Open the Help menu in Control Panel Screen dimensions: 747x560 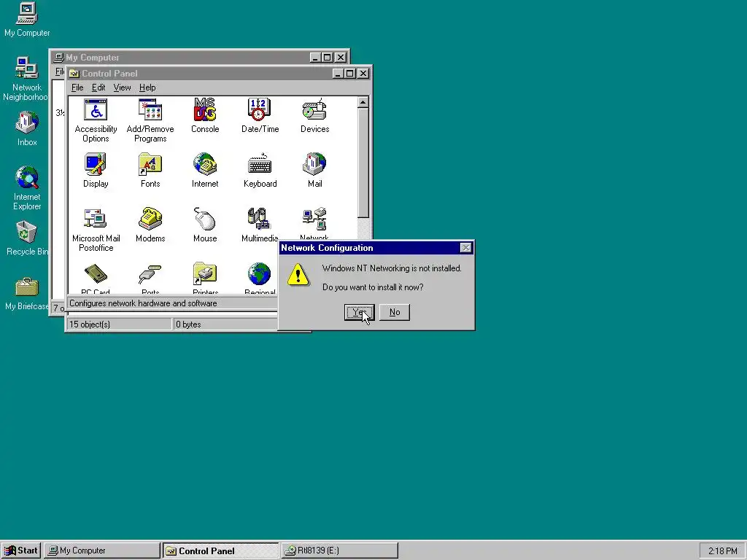(x=147, y=87)
